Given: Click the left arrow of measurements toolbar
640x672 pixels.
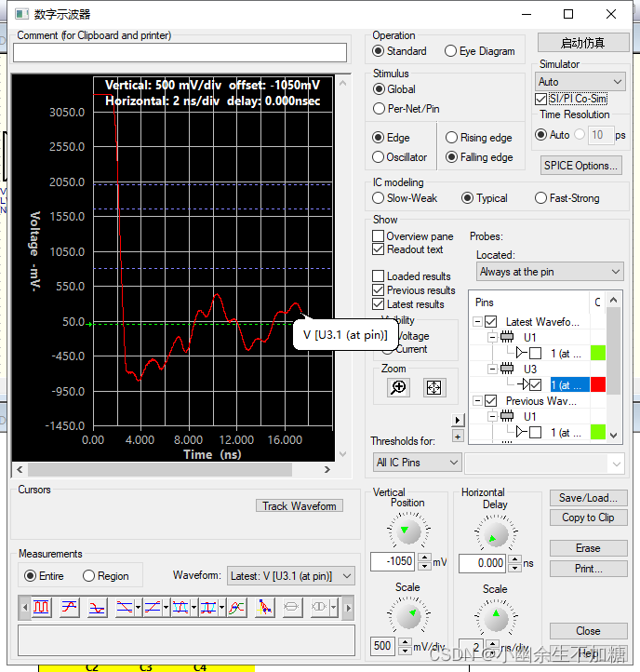Looking at the screenshot, I should [25, 608].
